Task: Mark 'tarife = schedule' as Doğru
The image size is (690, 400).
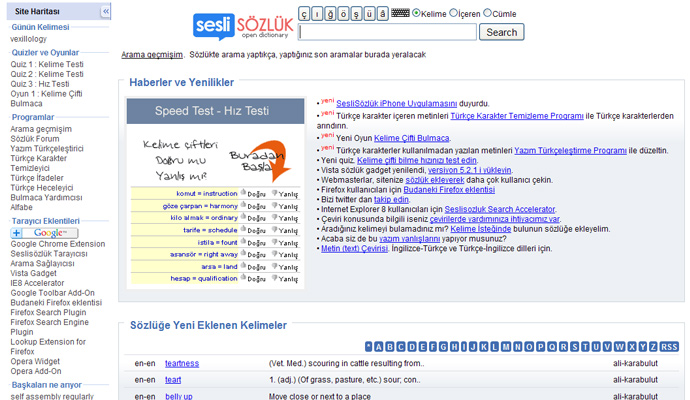Action: [253, 230]
